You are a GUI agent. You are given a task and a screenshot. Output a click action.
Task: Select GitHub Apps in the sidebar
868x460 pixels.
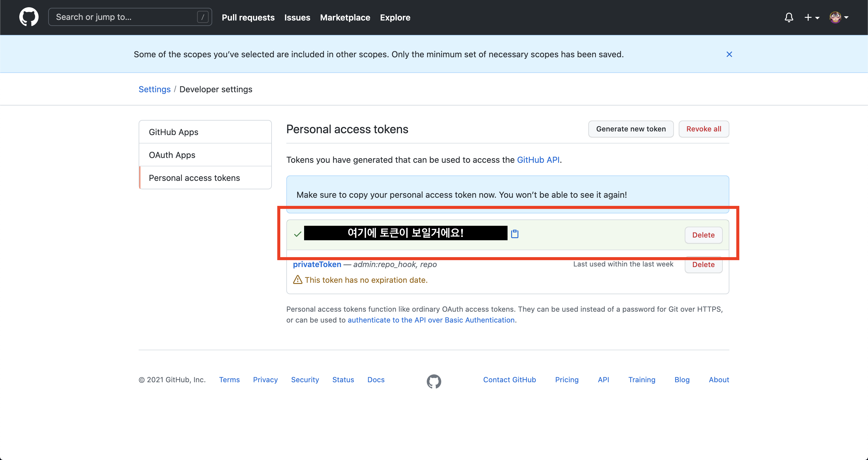point(173,132)
